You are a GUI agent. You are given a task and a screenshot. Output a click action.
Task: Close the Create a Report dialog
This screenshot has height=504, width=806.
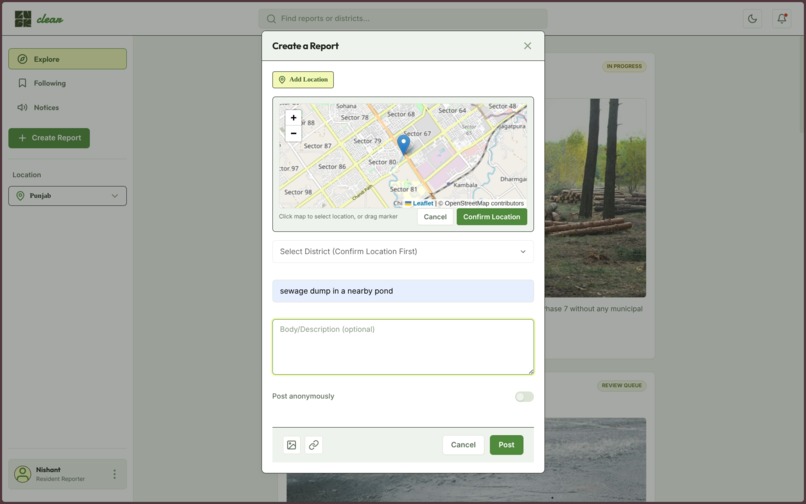pos(527,46)
